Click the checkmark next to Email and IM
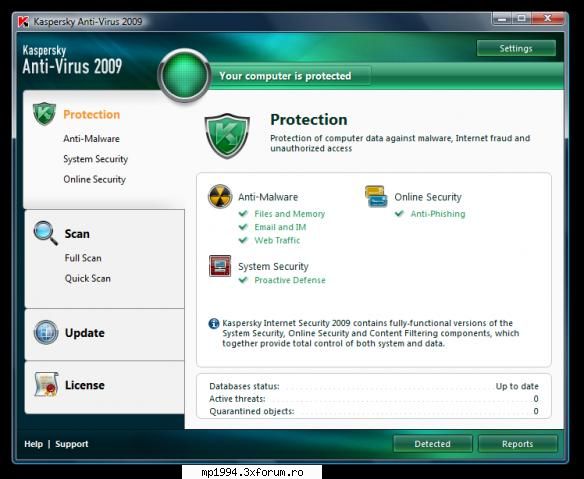 243,227
